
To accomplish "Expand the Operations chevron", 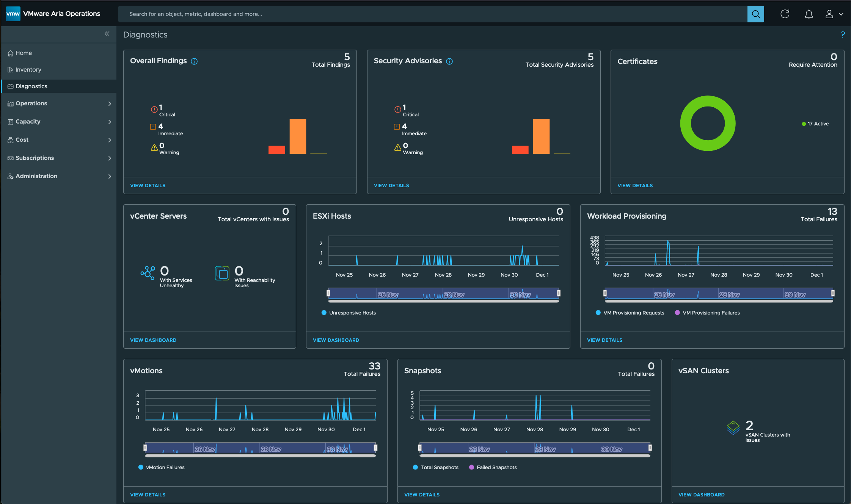I will click(110, 103).
